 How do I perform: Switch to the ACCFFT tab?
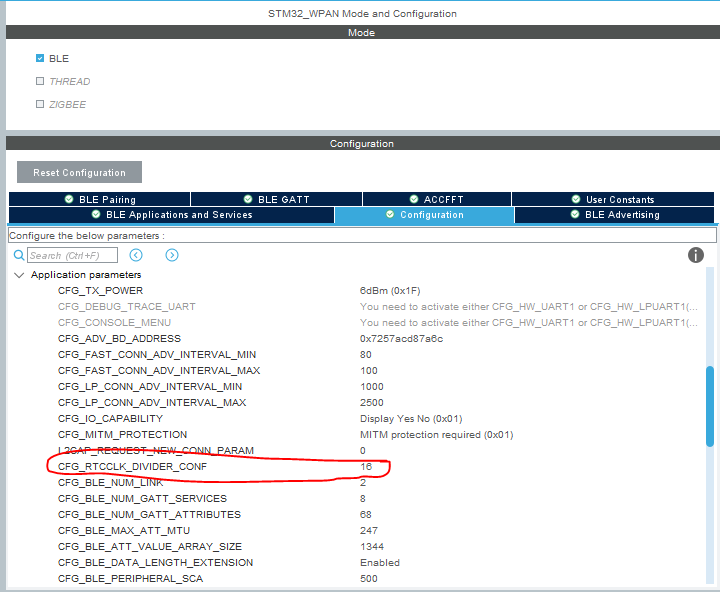tap(437, 199)
